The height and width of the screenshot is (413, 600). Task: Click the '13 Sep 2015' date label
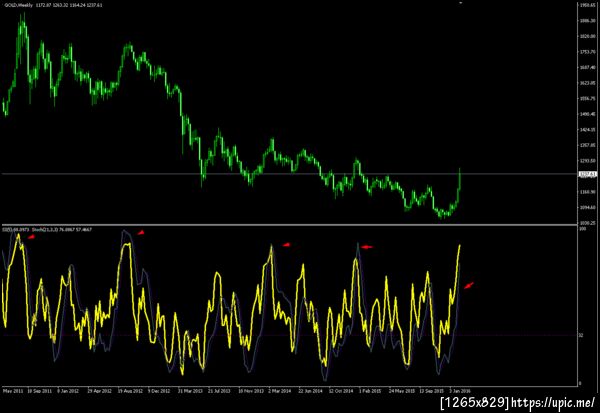click(x=432, y=391)
